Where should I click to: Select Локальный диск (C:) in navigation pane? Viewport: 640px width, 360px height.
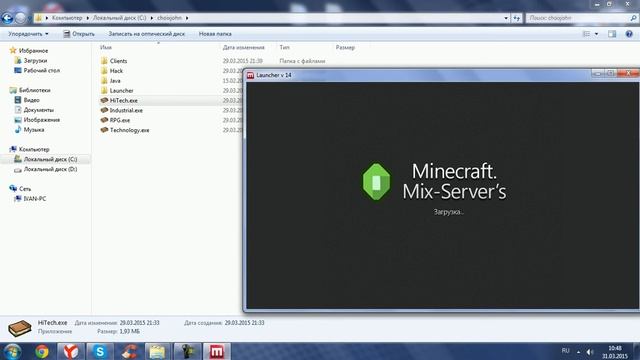(50, 159)
